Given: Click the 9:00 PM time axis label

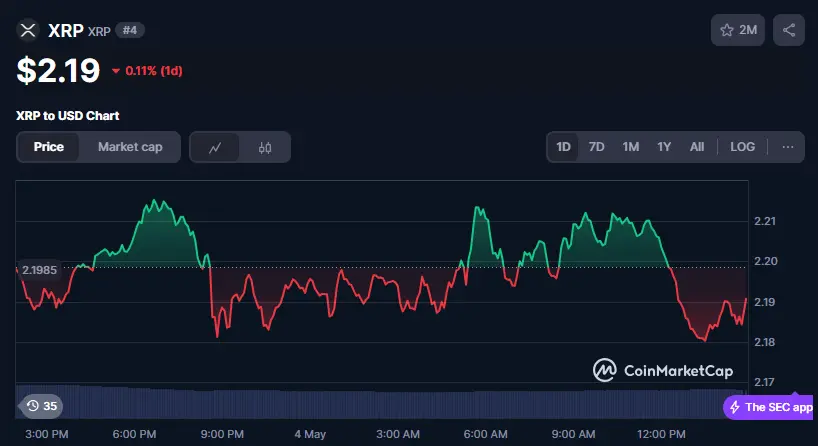Looking at the screenshot, I should pyautogui.click(x=222, y=434).
